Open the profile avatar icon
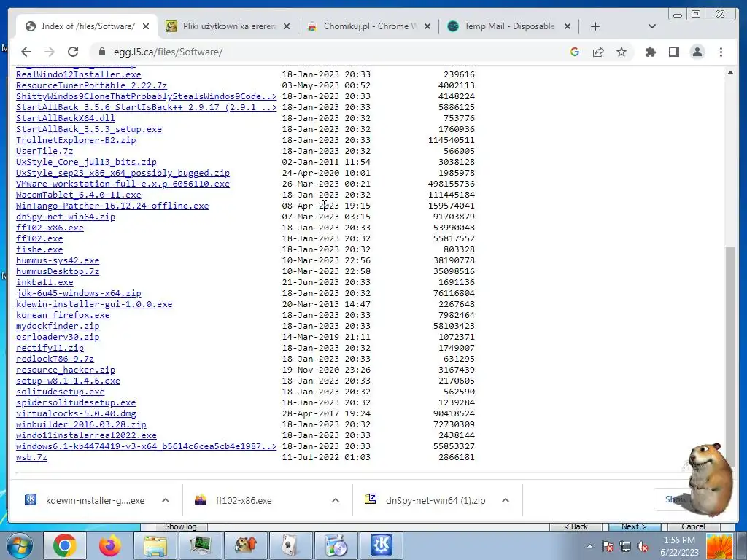This screenshot has width=747, height=560. [x=697, y=52]
